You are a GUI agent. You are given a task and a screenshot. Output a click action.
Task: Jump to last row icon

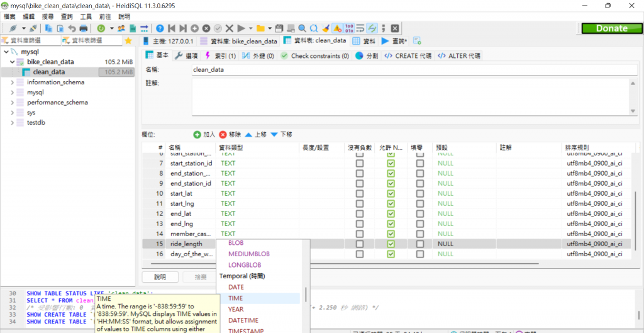(183, 28)
